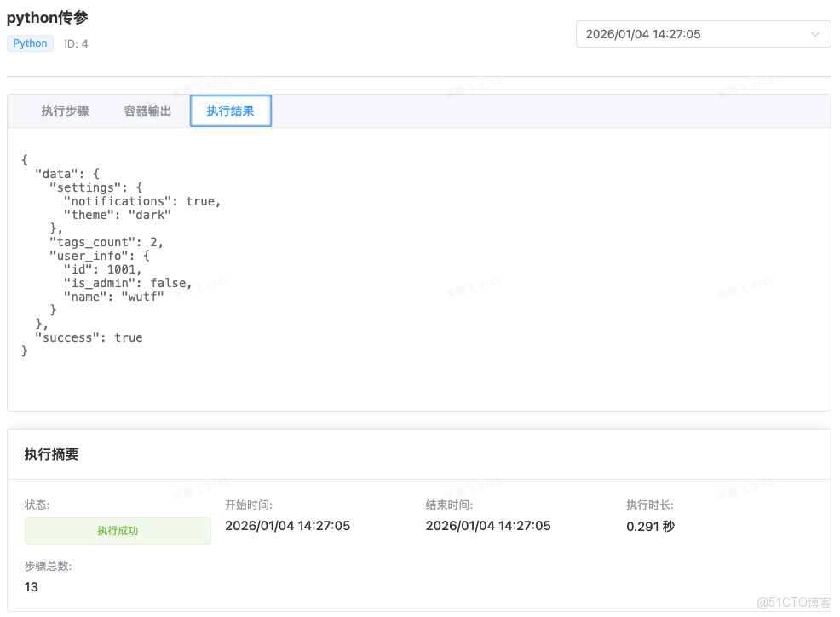The width and height of the screenshot is (840, 617).
Task: Click the "data": { line
Action: click(x=67, y=174)
